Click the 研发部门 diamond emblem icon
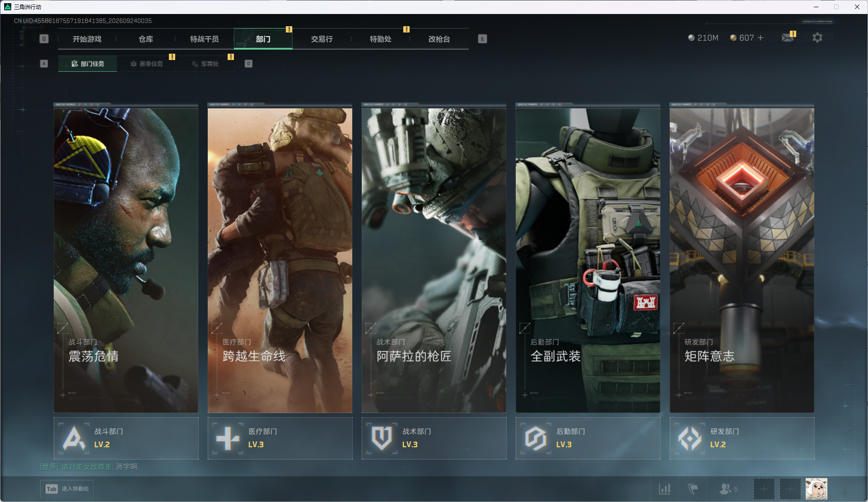This screenshot has height=502, width=868. click(690, 438)
